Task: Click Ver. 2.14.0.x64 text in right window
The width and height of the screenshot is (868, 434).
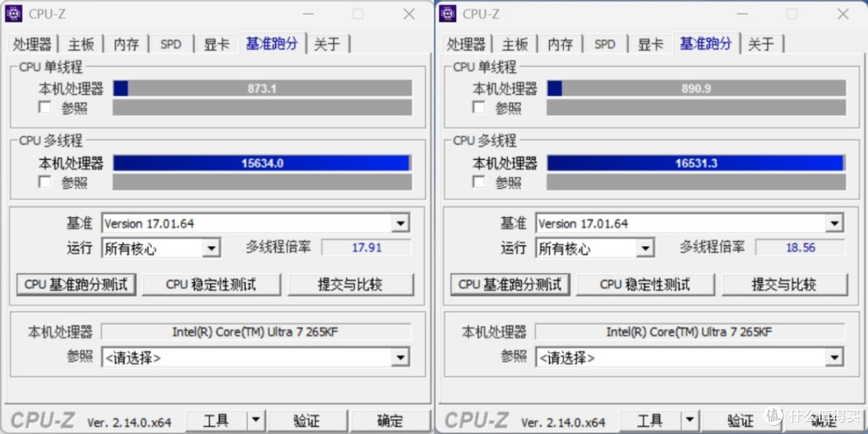Action: point(563,423)
